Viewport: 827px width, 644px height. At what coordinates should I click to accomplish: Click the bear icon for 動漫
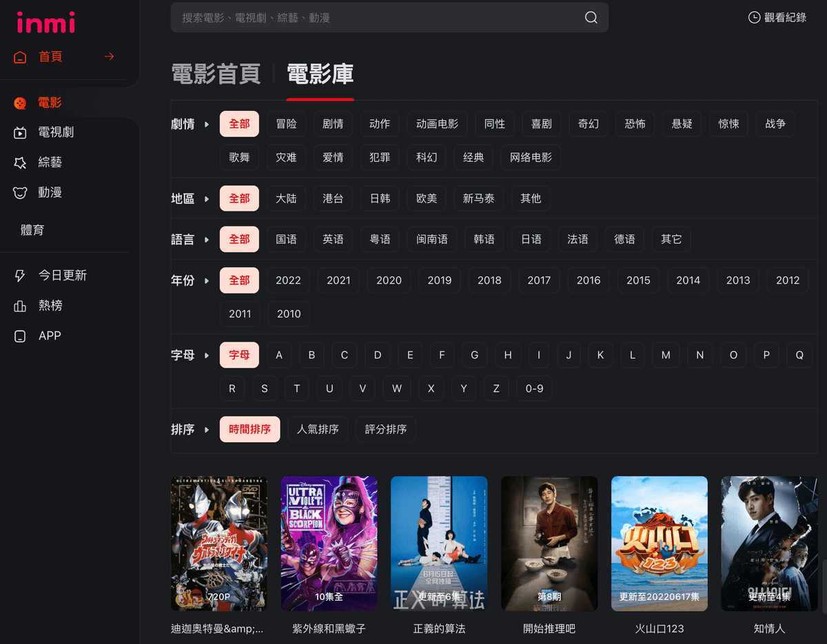20,193
